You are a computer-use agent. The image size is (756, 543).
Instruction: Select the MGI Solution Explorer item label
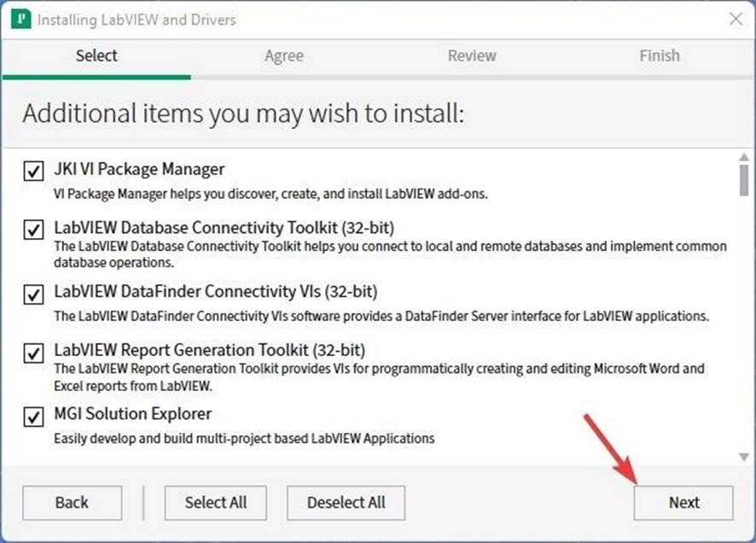click(x=132, y=414)
